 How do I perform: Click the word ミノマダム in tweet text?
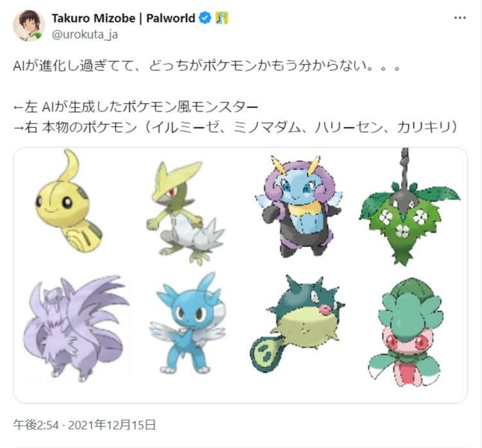click(266, 127)
